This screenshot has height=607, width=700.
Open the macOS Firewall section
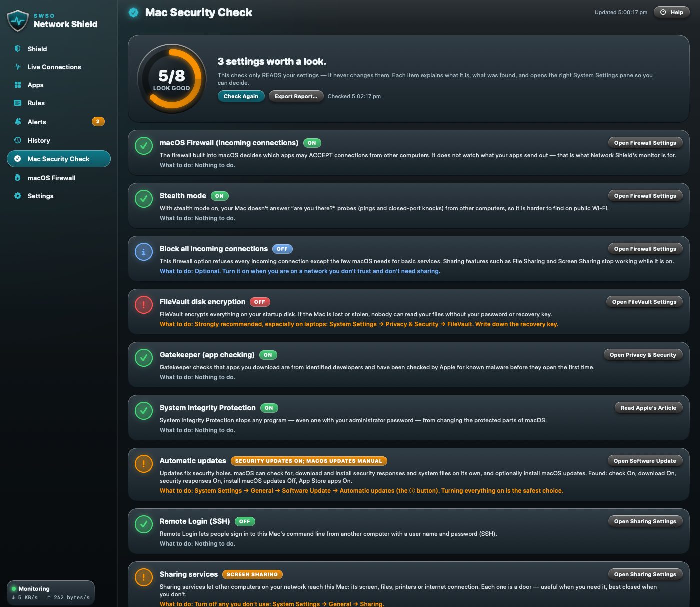tap(59, 178)
